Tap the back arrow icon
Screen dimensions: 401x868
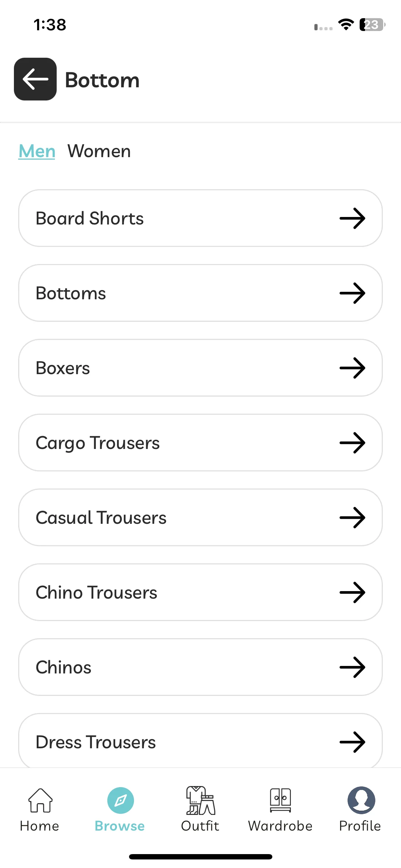35,79
